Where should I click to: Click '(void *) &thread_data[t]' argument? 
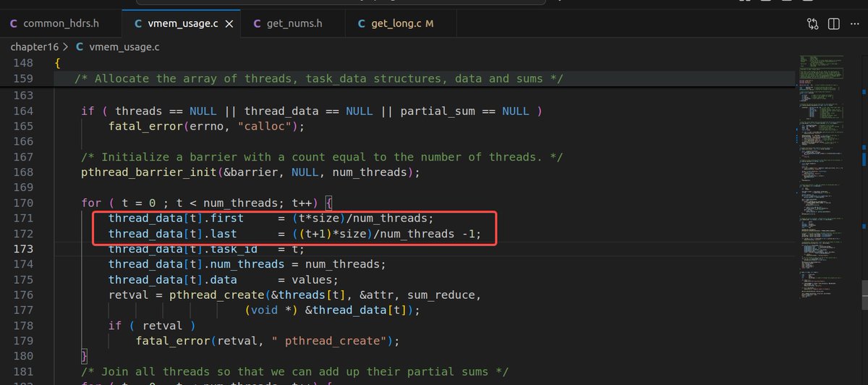328,310
